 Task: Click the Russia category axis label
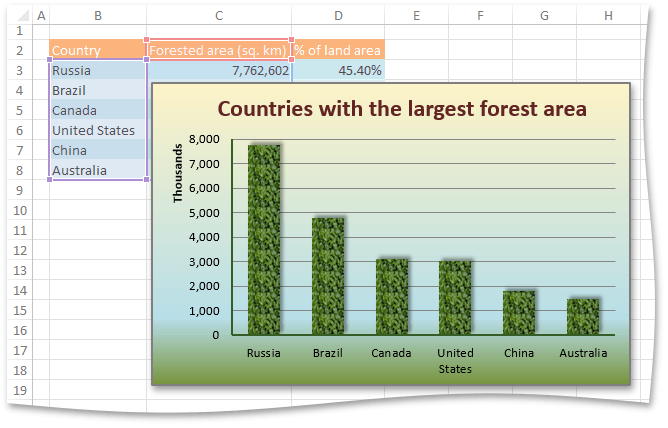[264, 353]
